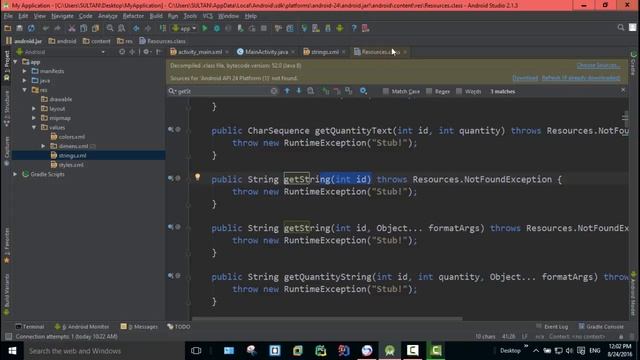Collapse the app module node
The height and width of the screenshot is (360, 640).
click(x=16, y=62)
